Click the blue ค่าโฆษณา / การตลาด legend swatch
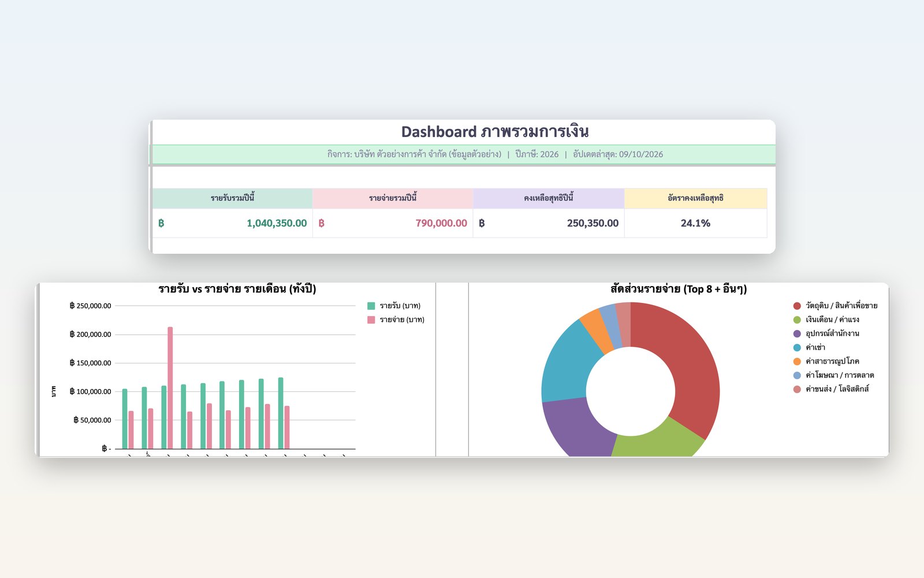Screen dimensions: 924x578 tap(797, 375)
